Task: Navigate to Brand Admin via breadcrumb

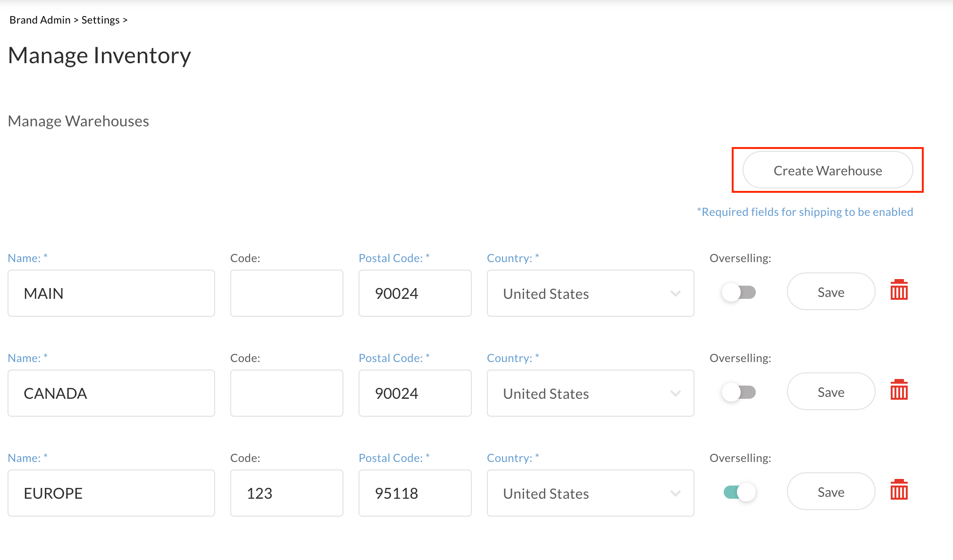Action: point(40,20)
